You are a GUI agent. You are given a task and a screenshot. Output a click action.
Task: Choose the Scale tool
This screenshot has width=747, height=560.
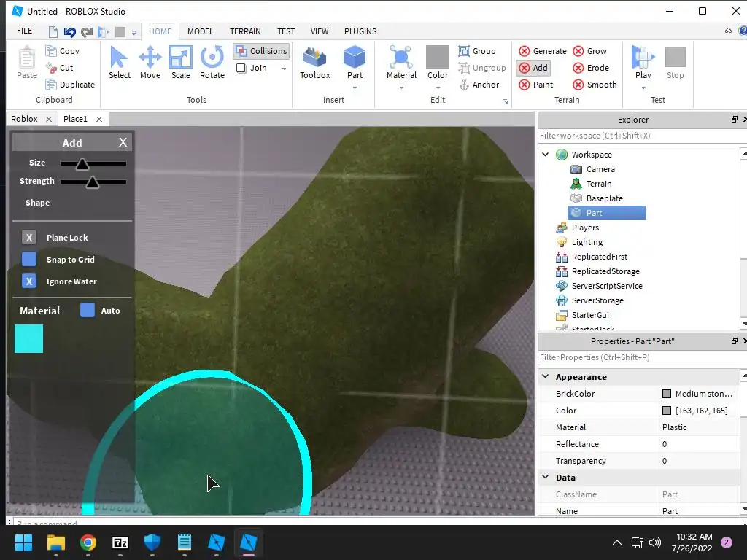(181, 63)
